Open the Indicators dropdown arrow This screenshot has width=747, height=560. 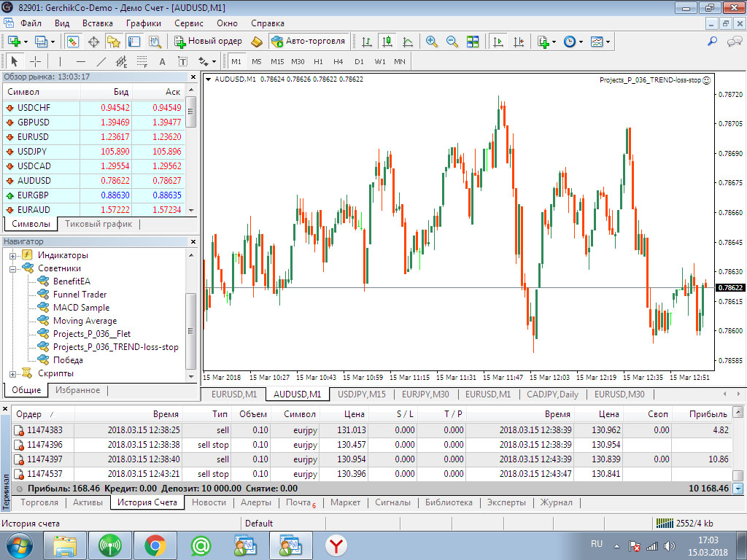(554, 42)
